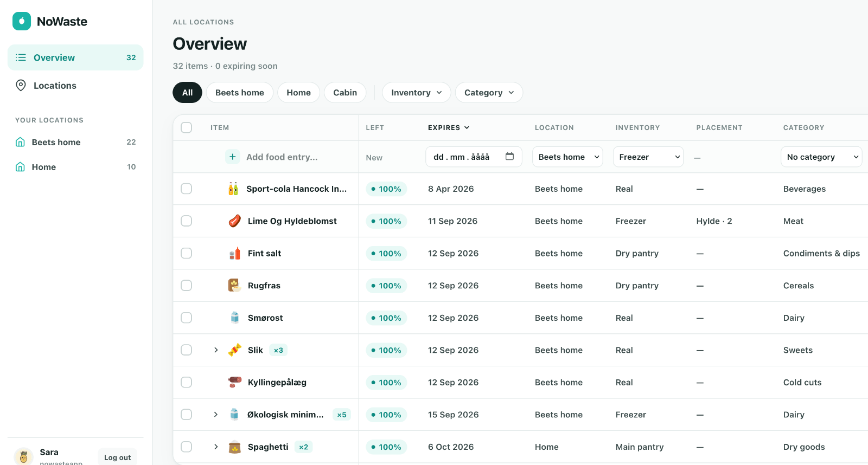Expand the Spaghetti item group

[216, 447]
